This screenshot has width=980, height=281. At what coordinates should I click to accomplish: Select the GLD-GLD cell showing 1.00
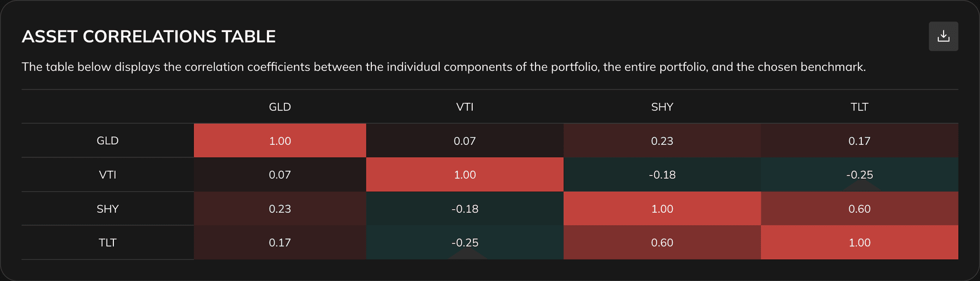tap(279, 140)
